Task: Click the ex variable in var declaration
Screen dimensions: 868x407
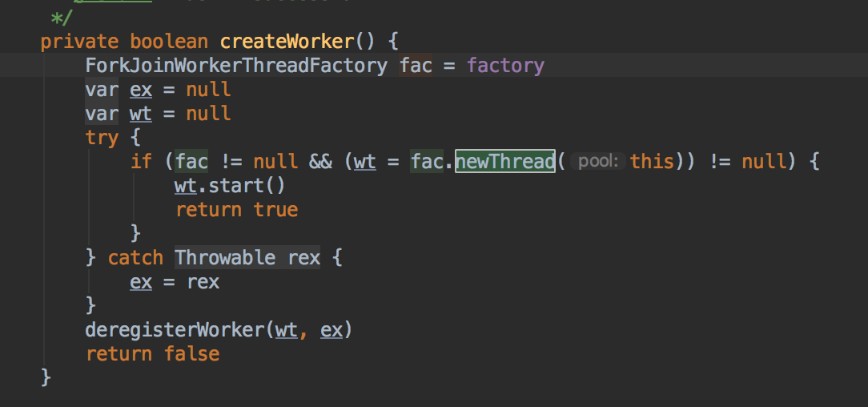Action: pos(140,89)
